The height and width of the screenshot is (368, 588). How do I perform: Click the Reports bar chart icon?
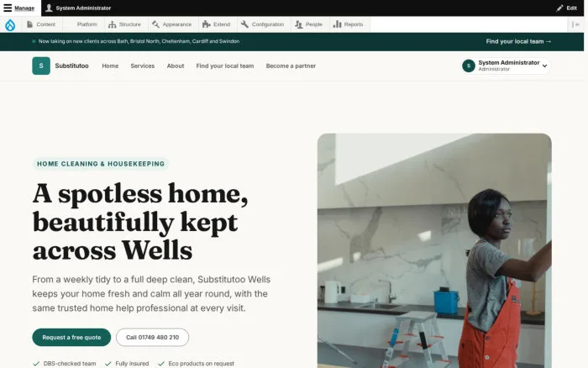click(x=337, y=24)
